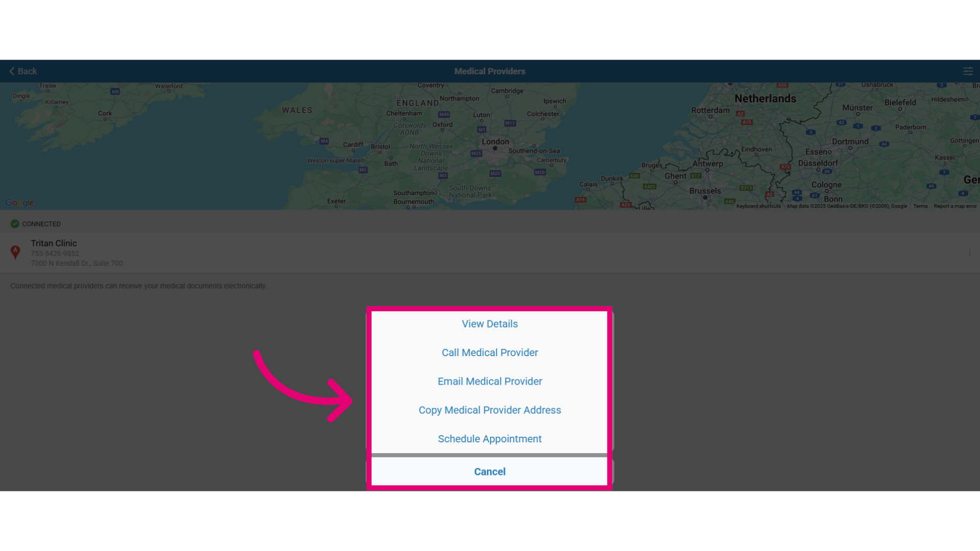
Task: Click Tritan Clinic name
Action: tap(54, 243)
